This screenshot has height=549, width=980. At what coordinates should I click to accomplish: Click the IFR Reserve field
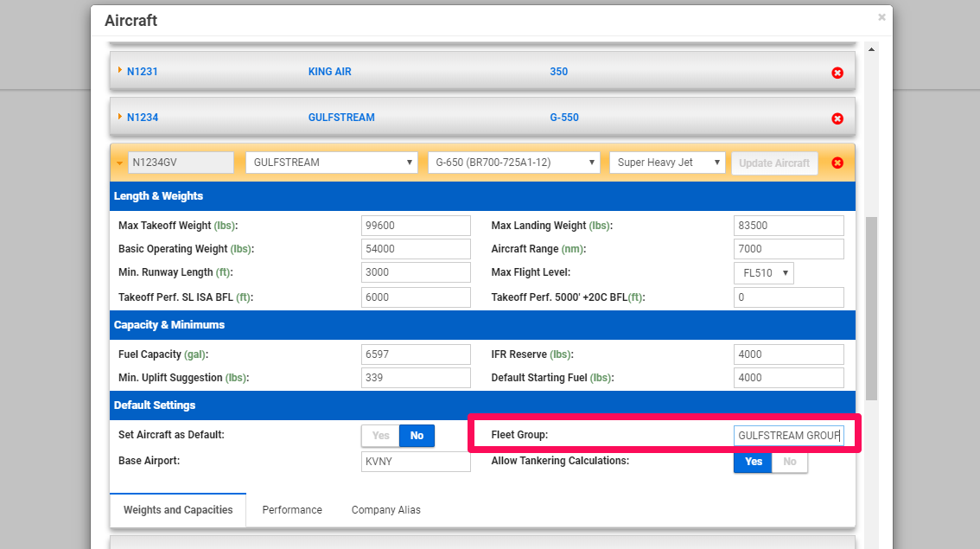(x=789, y=354)
